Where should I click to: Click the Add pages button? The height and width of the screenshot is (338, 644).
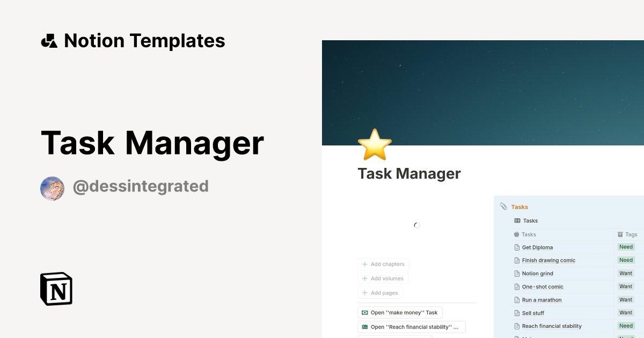tap(380, 292)
